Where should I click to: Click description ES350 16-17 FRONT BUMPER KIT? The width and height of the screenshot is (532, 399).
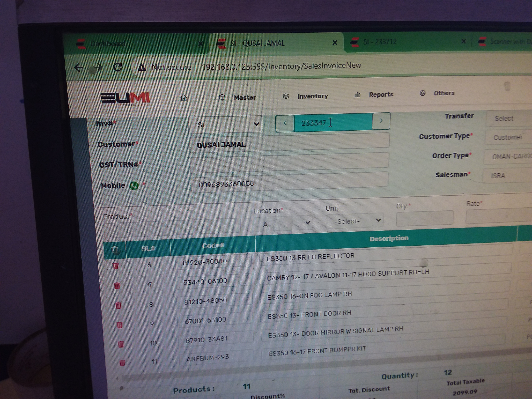317,351
